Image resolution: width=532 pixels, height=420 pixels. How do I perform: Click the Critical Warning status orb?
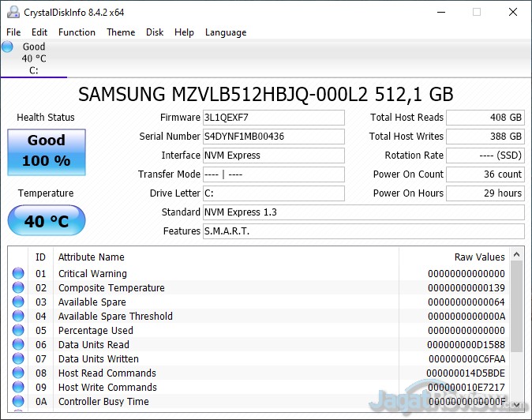(x=18, y=274)
